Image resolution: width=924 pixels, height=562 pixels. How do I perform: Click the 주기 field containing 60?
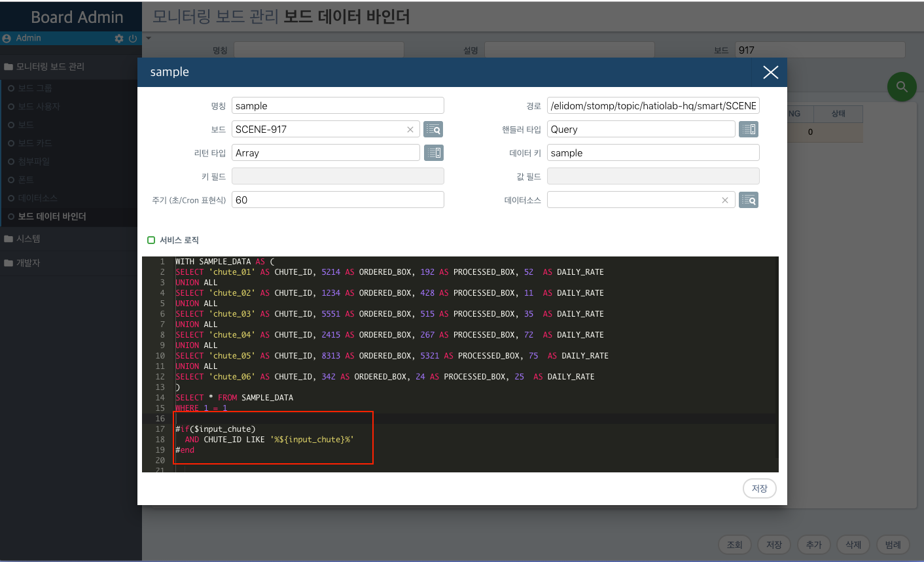click(338, 200)
